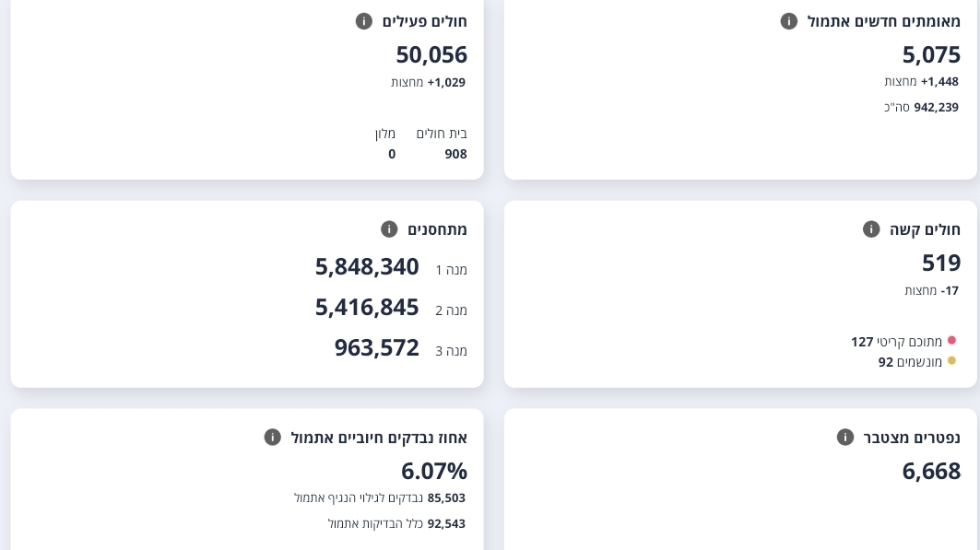The width and height of the screenshot is (980, 550).
Task: Click the מנה 3 value 963,572
Action: tap(376, 348)
